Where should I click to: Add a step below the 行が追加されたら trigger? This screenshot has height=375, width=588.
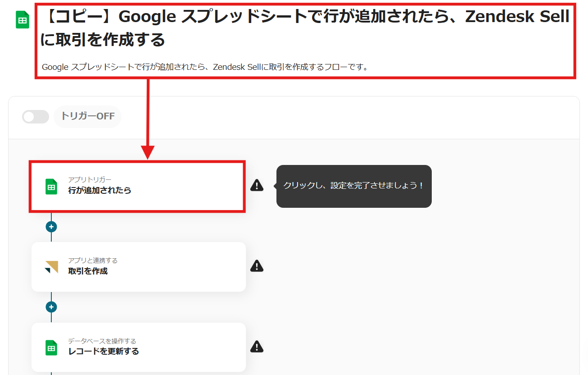coord(51,226)
